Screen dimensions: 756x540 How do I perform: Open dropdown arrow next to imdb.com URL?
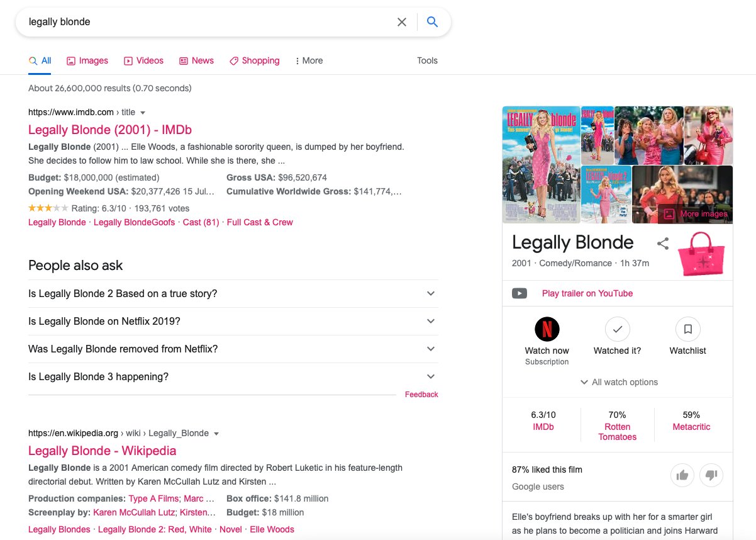coord(143,113)
